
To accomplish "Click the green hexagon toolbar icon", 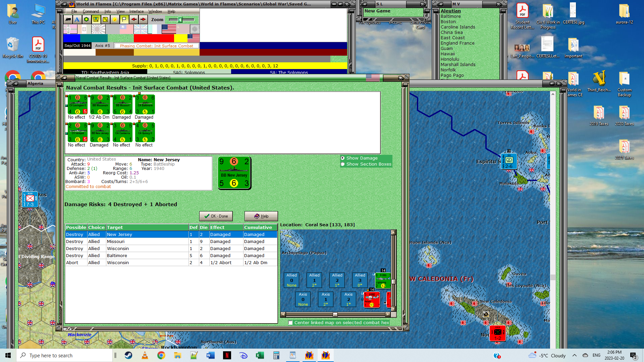I will pyautogui.click(x=87, y=19).
